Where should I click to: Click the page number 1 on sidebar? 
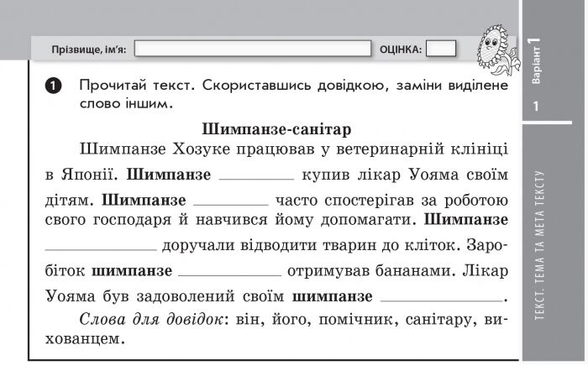tap(537, 106)
